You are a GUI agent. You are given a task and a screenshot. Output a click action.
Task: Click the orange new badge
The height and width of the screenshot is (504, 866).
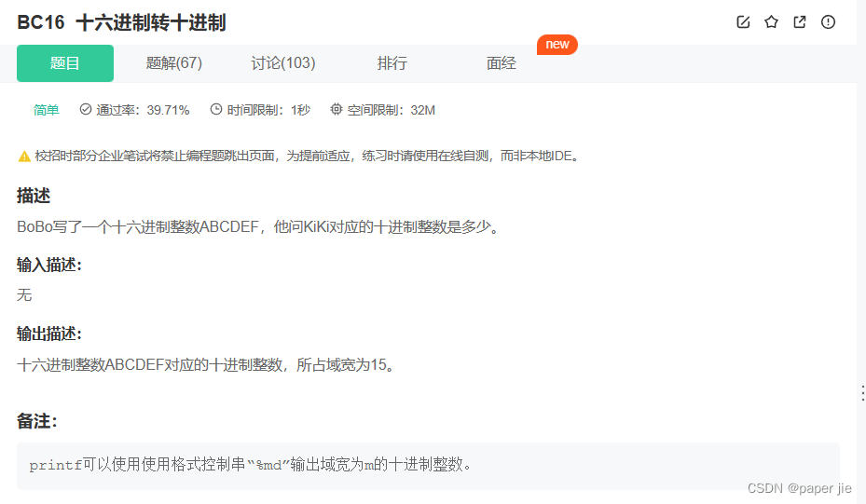click(x=557, y=45)
